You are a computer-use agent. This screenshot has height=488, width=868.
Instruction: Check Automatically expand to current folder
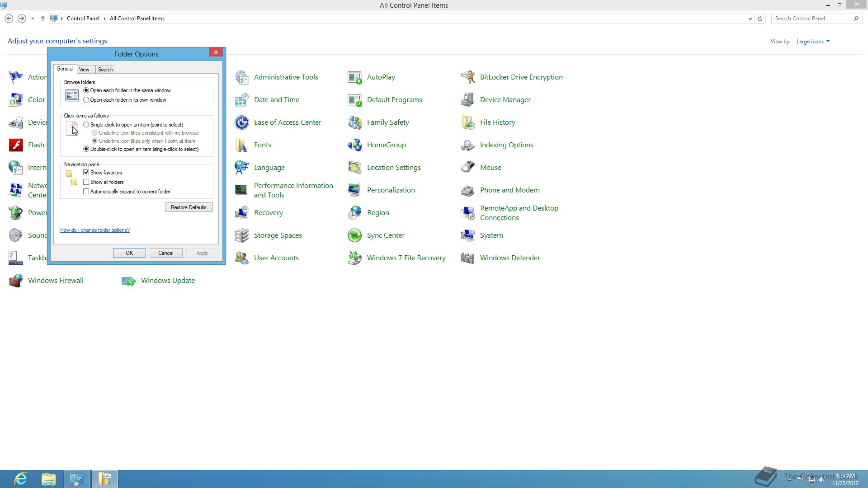click(x=86, y=192)
